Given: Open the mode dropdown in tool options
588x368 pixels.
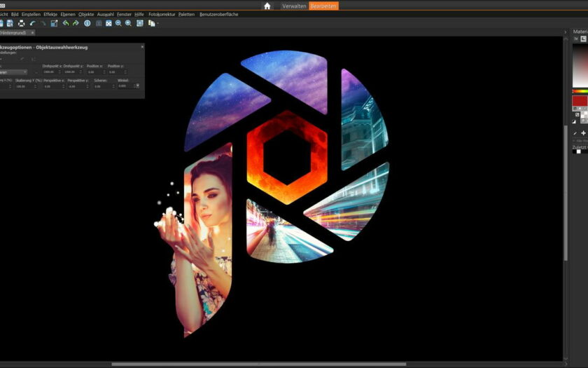Looking at the screenshot, I should pos(13,71).
